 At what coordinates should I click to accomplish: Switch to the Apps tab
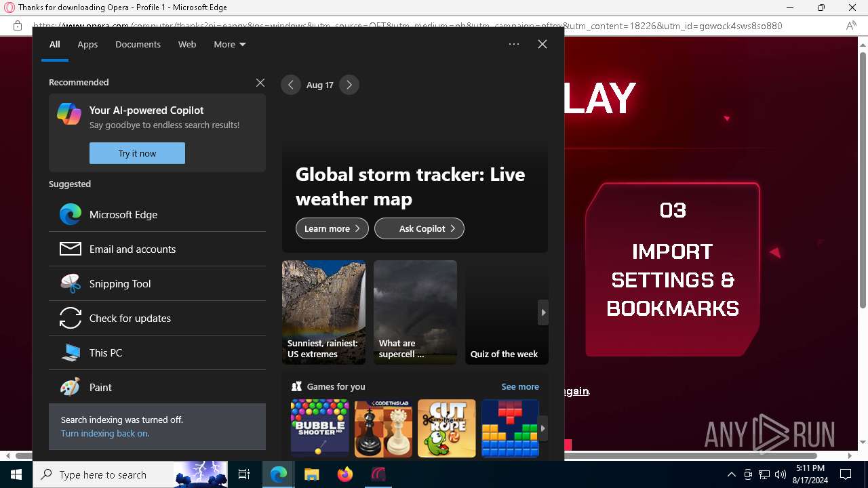click(x=87, y=44)
